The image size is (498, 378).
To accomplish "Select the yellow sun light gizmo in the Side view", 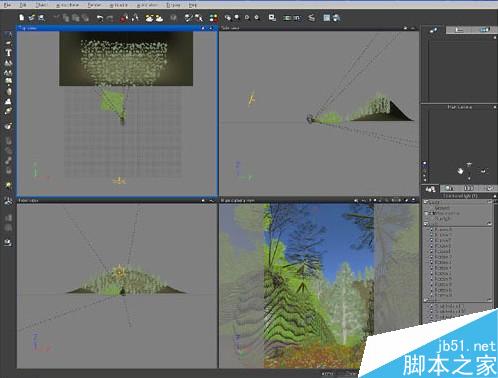I will click(252, 99).
